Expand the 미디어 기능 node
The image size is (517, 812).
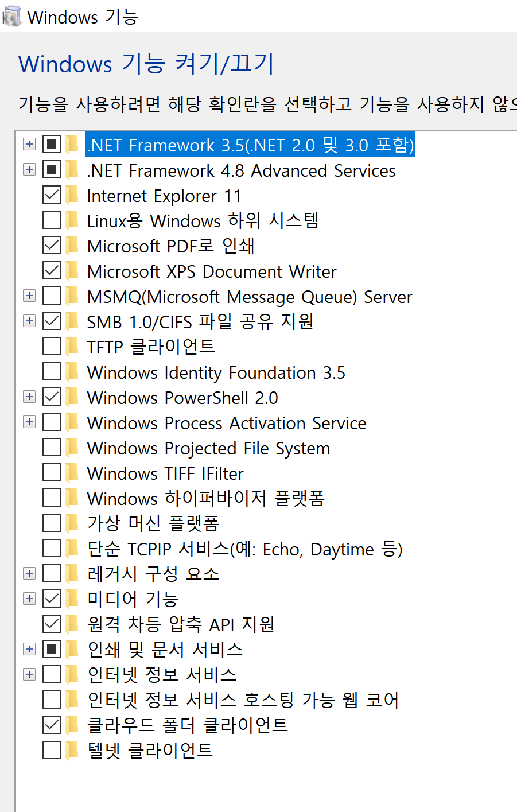(29, 599)
